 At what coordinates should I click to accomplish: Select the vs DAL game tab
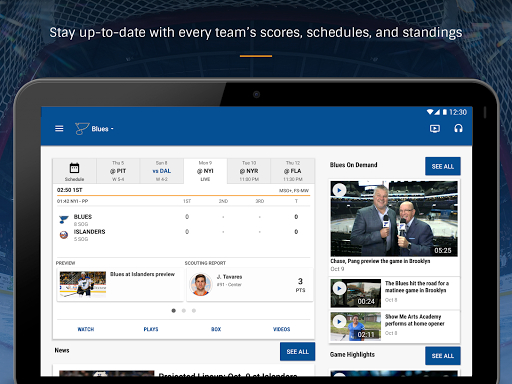(162, 171)
